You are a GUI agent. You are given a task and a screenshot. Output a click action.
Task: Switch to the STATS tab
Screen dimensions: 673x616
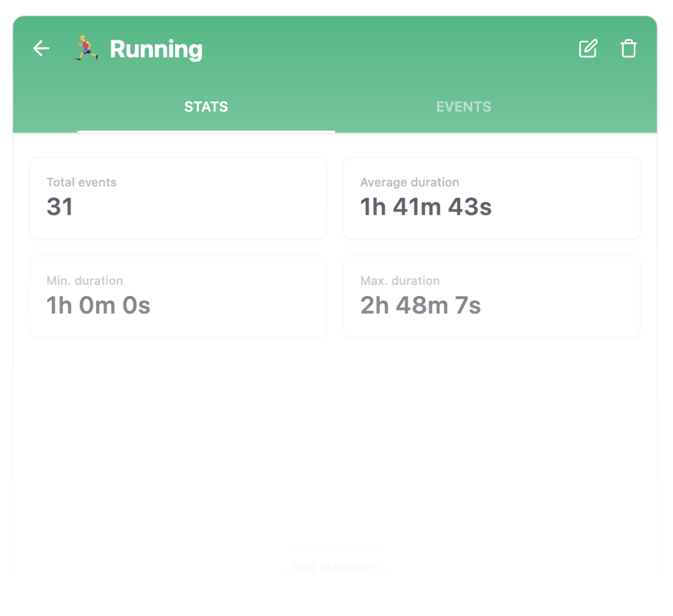coord(206,107)
